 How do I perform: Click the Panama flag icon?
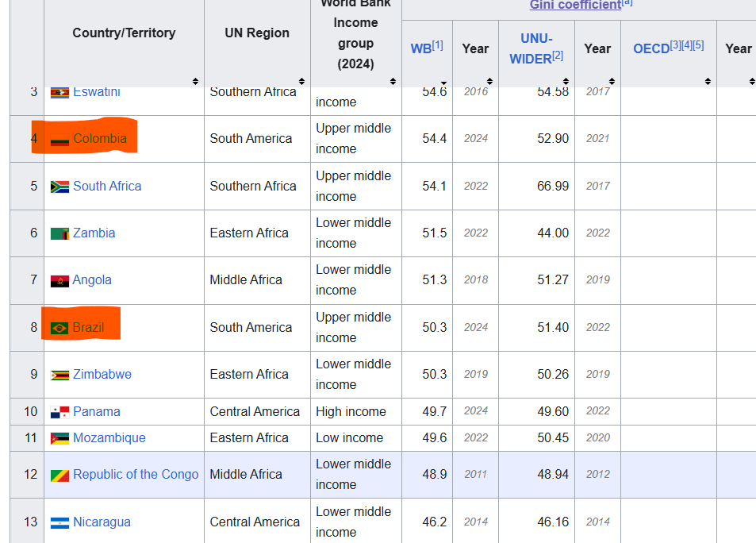pyautogui.click(x=59, y=412)
